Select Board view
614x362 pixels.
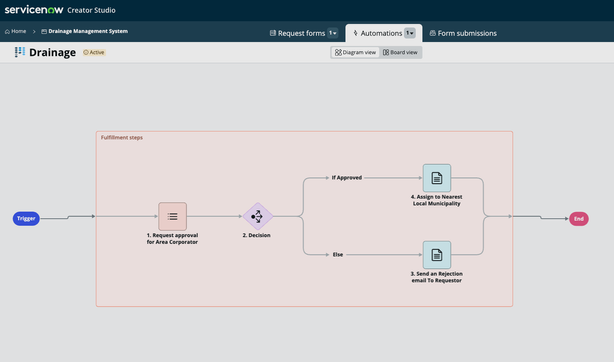pos(400,52)
